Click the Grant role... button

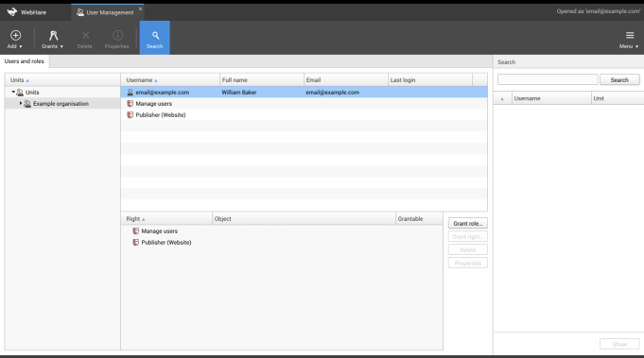[x=468, y=224]
